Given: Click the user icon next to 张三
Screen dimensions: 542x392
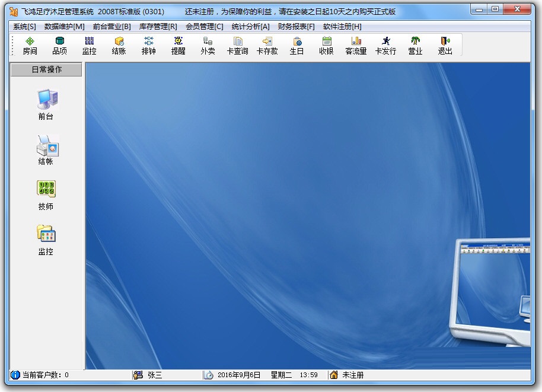Looking at the screenshot, I should coord(138,375).
